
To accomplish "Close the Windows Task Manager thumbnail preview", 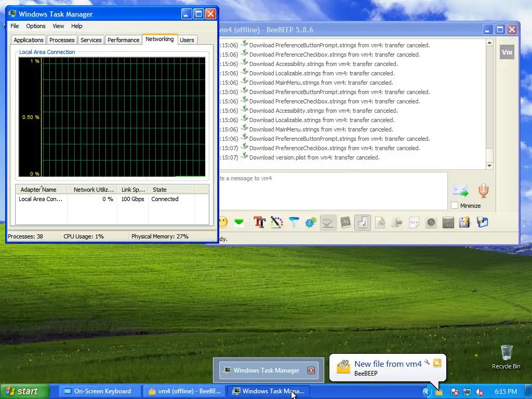I will [x=311, y=370].
